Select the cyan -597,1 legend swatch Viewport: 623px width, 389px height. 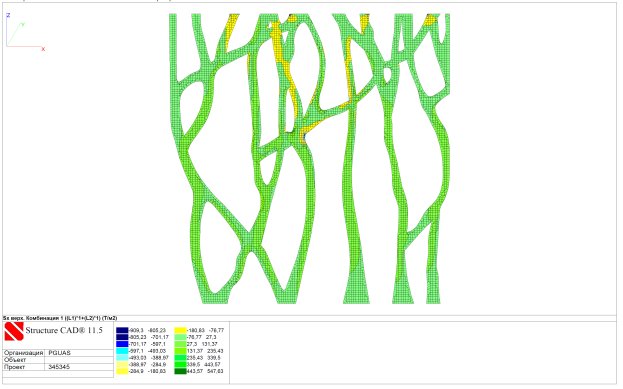click(122, 351)
